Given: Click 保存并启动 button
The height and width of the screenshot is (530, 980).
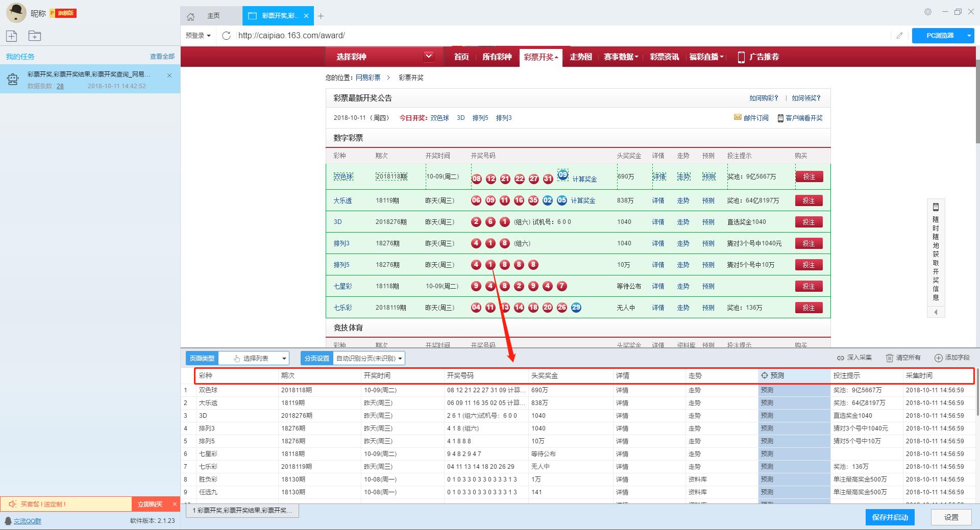Looking at the screenshot, I should (x=890, y=517).
